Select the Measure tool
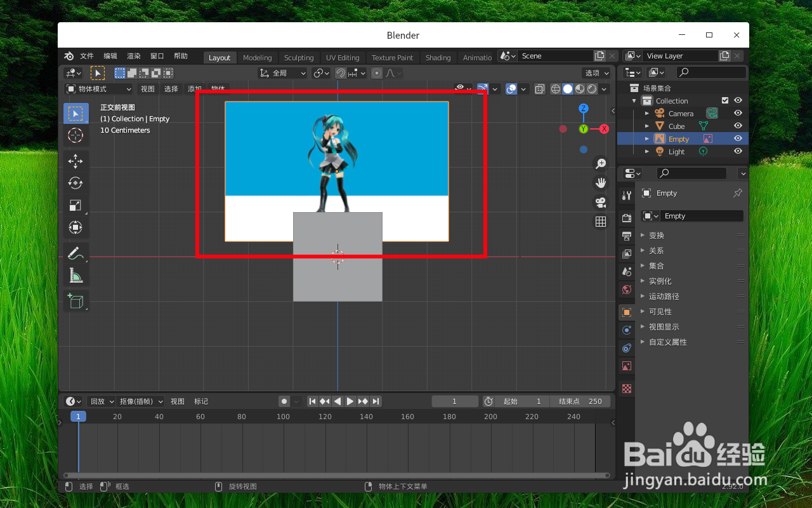Image resolution: width=812 pixels, height=508 pixels. click(x=75, y=275)
